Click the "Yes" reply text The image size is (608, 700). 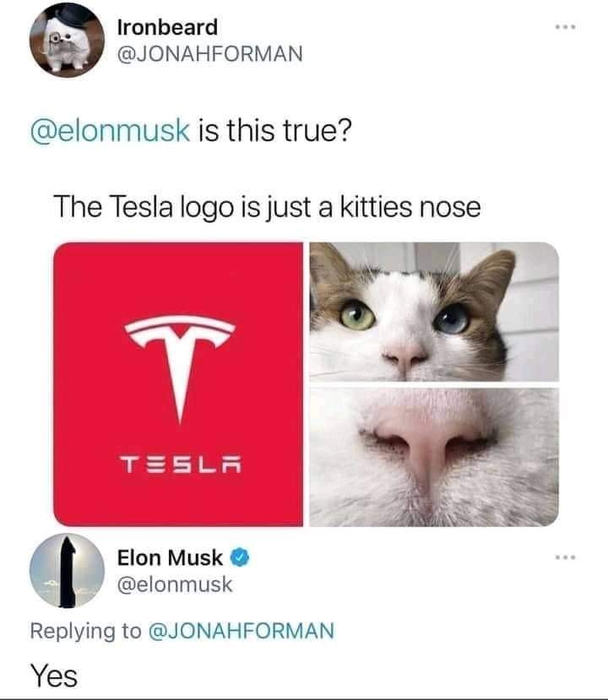[54, 676]
